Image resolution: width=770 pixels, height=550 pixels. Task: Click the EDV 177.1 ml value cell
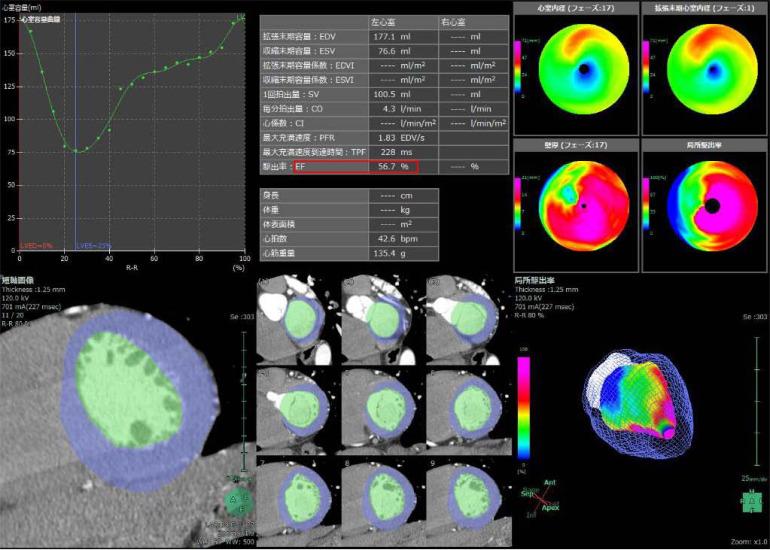pyautogui.click(x=387, y=36)
